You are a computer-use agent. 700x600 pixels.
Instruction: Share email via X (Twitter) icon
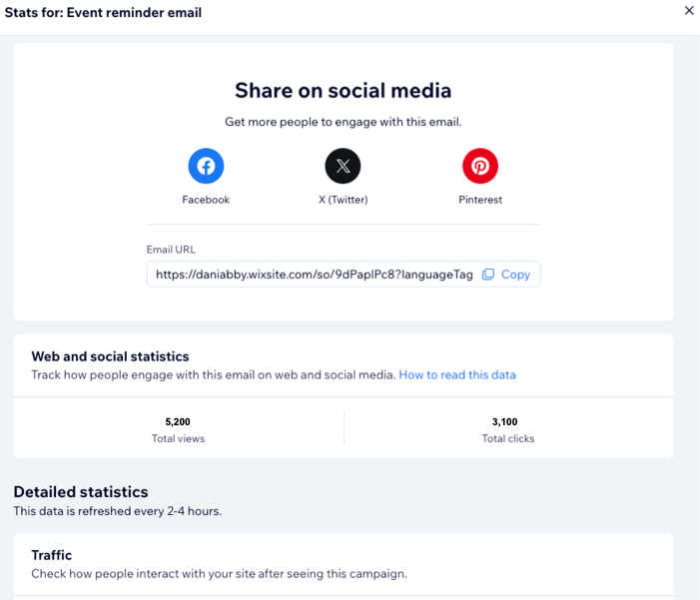pos(343,166)
